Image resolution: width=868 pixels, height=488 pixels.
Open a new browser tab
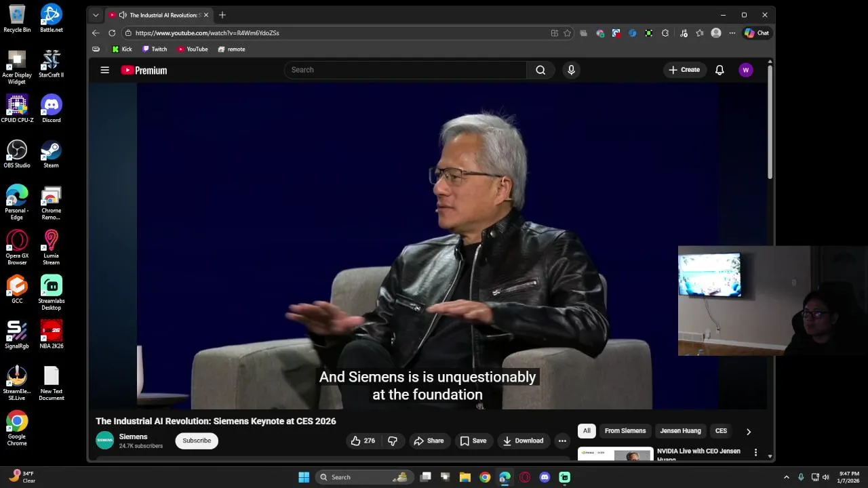pyautogui.click(x=222, y=15)
